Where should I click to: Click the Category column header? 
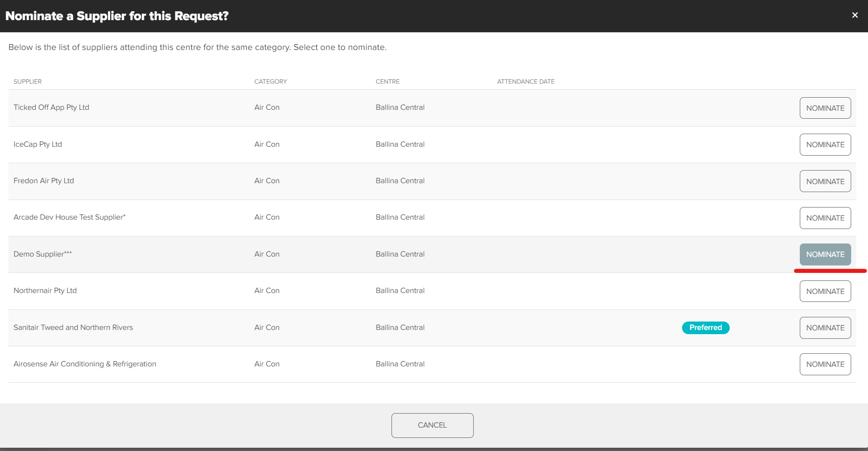(270, 81)
